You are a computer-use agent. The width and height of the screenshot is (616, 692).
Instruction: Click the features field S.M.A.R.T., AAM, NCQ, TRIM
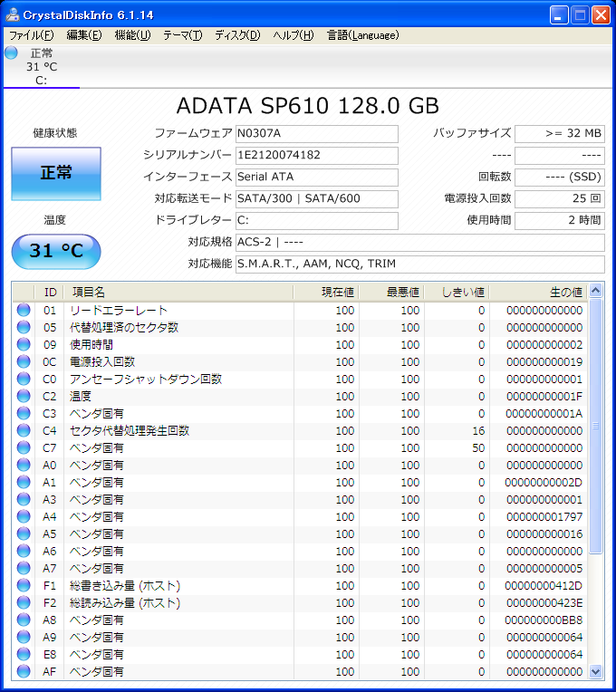coord(419,264)
